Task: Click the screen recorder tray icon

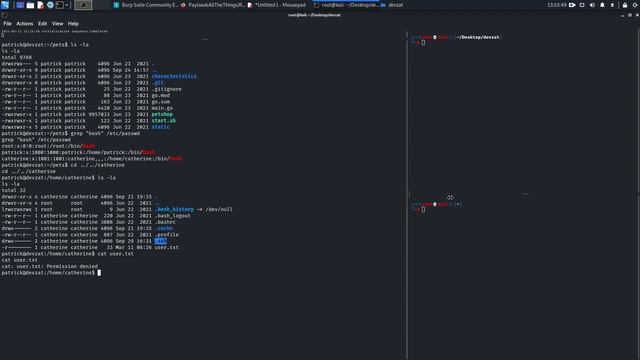Action: click(x=572, y=5)
